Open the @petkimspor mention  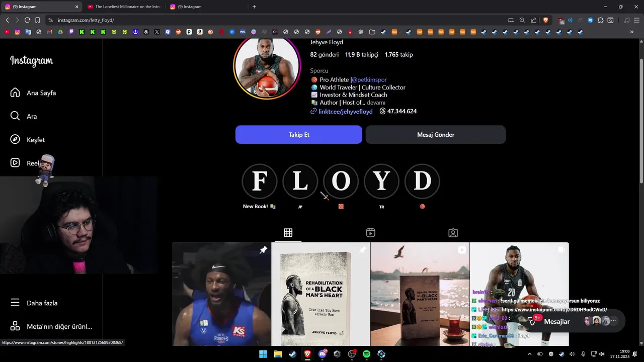369,79
